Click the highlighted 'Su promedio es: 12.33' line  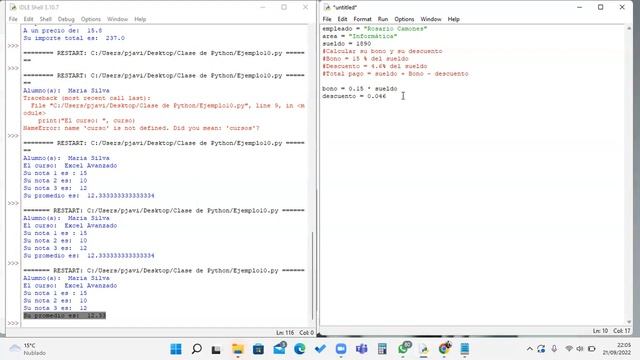click(x=64, y=316)
